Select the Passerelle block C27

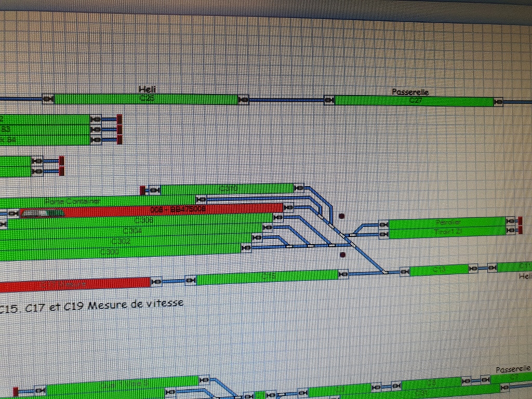(413, 101)
